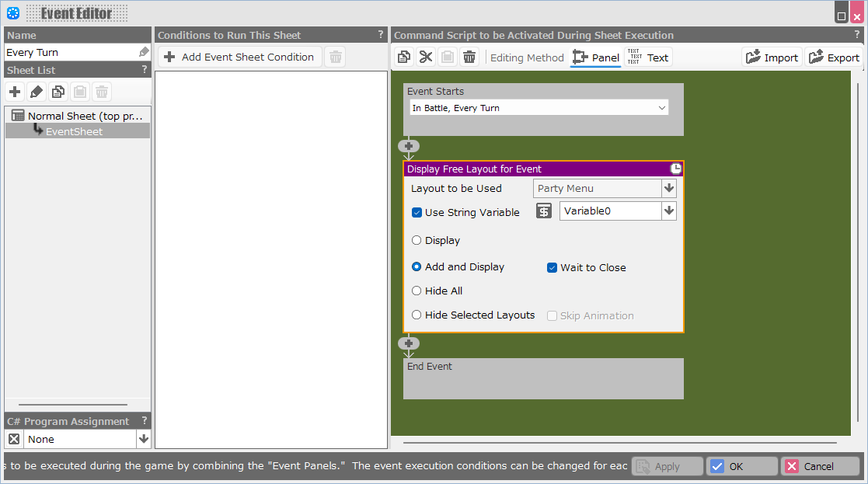868x484 pixels.
Task: Click the Add Event Sheet Condition button
Action: point(239,57)
